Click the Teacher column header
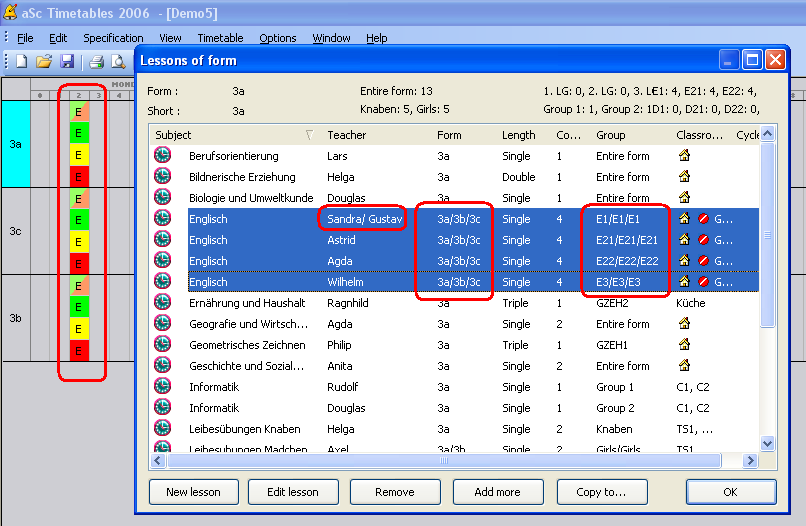Image resolution: width=806 pixels, height=526 pixels. pos(347,135)
